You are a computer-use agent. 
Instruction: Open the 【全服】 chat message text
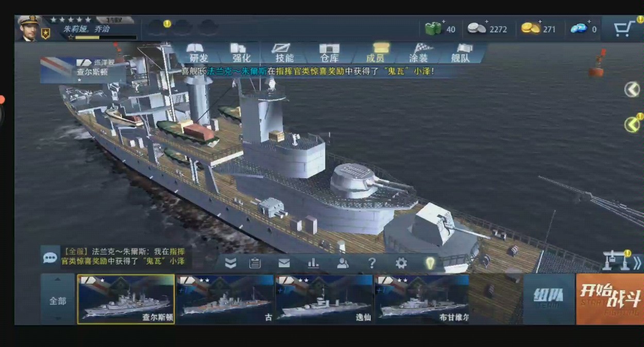tap(123, 256)
